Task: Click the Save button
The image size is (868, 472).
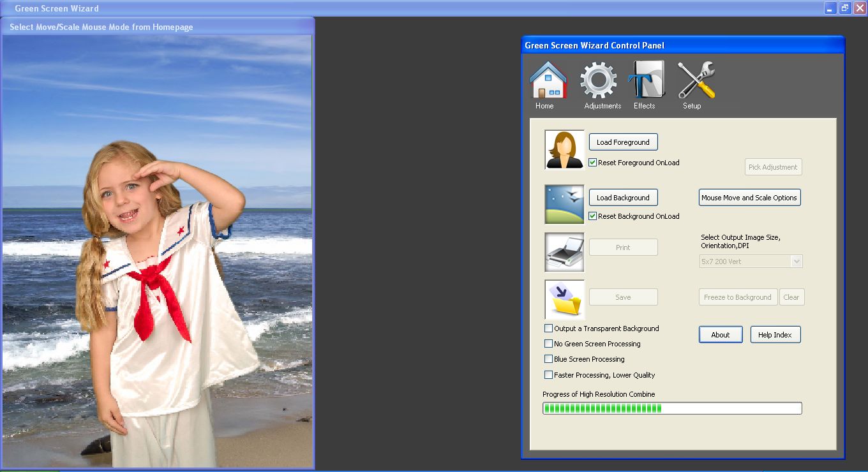Action: click(623, 297)
